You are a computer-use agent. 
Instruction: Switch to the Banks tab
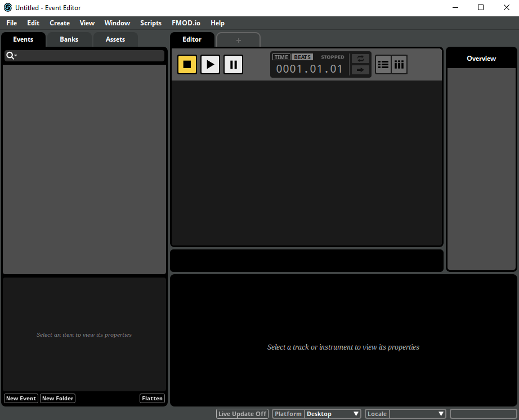point(69,39)
